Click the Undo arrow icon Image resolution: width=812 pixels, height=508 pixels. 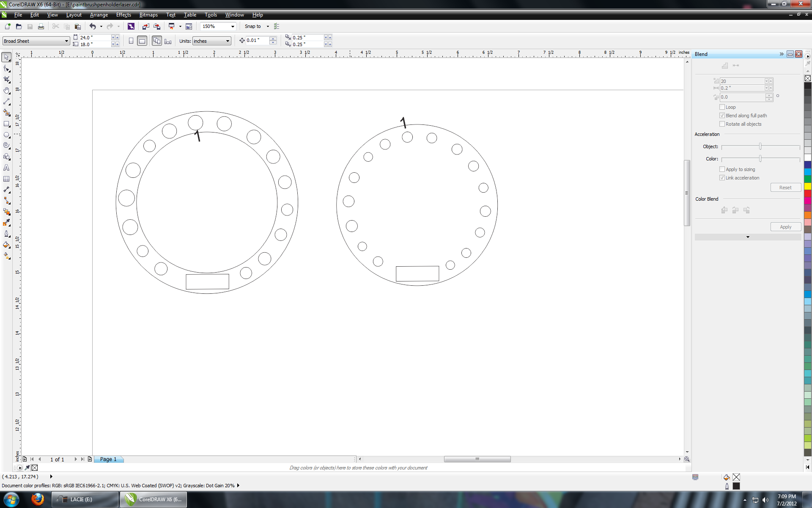click(x=93, y=26)
